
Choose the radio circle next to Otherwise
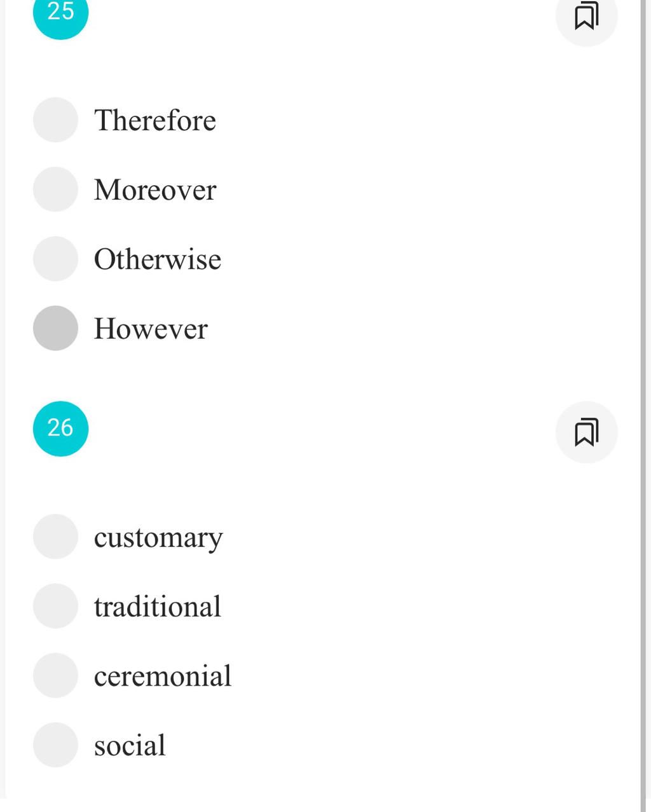click(x=55, y=259)
